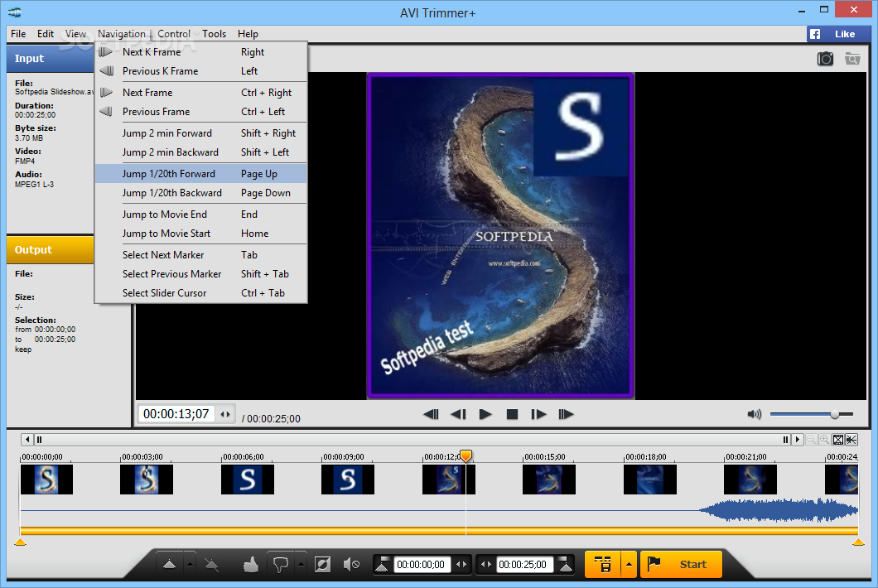Screen dimensions: 878x588
Task: Click the current time field 00:00:13;07
Action: click(176, 414)
